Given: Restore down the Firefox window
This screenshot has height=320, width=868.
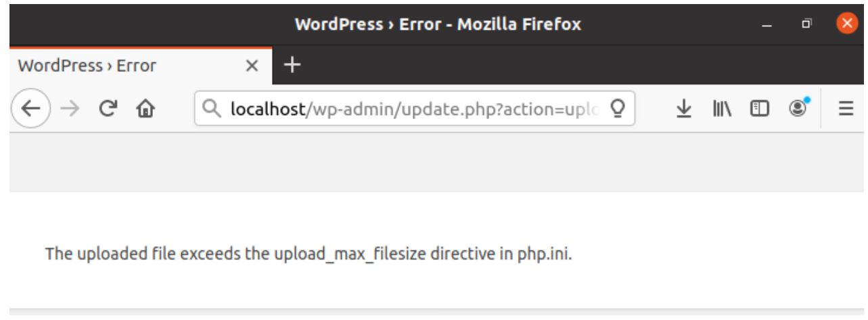Looking at the screenshot, I should [x=806, y=25].
